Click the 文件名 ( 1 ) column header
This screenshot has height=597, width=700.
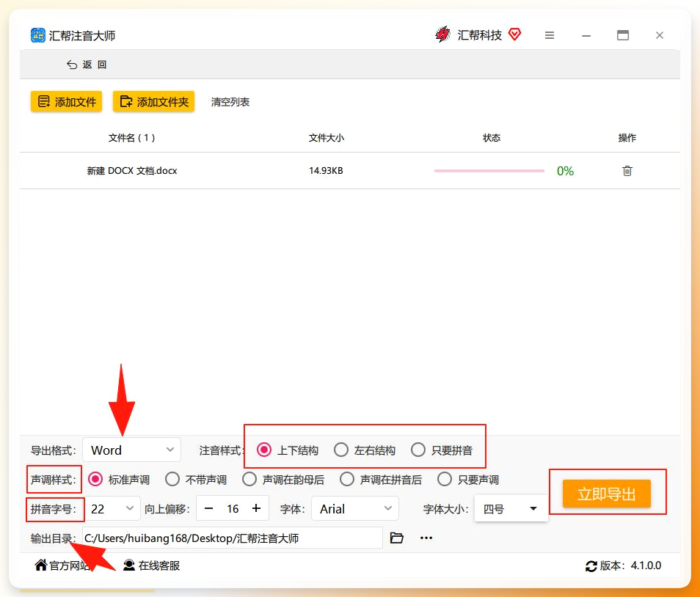[x=131, y=138]
